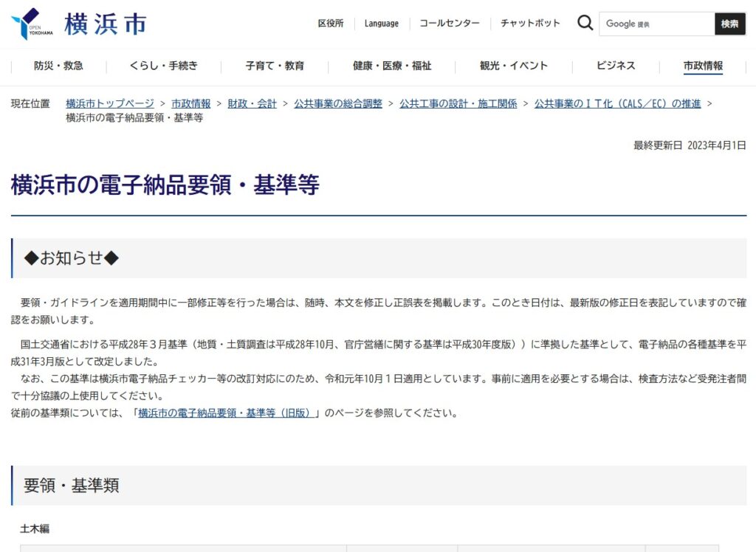Select the Language option in header
This screenshot has height=552, width=756.
point(381,24)
